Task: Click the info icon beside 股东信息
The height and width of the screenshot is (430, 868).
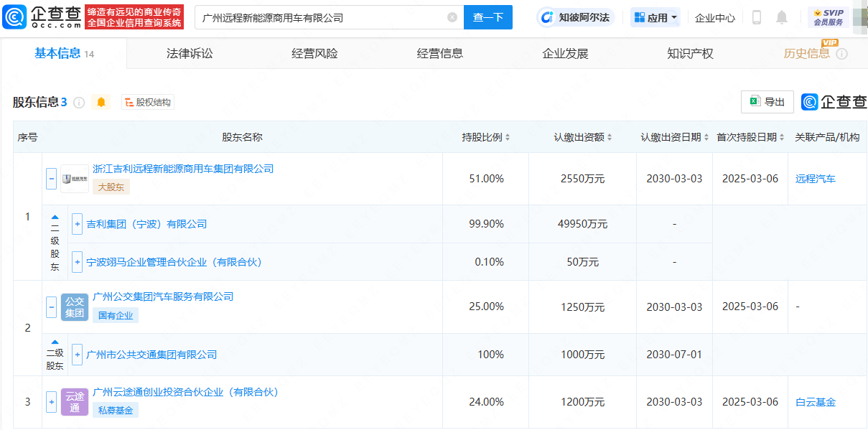Action: (x=79, y=103)
